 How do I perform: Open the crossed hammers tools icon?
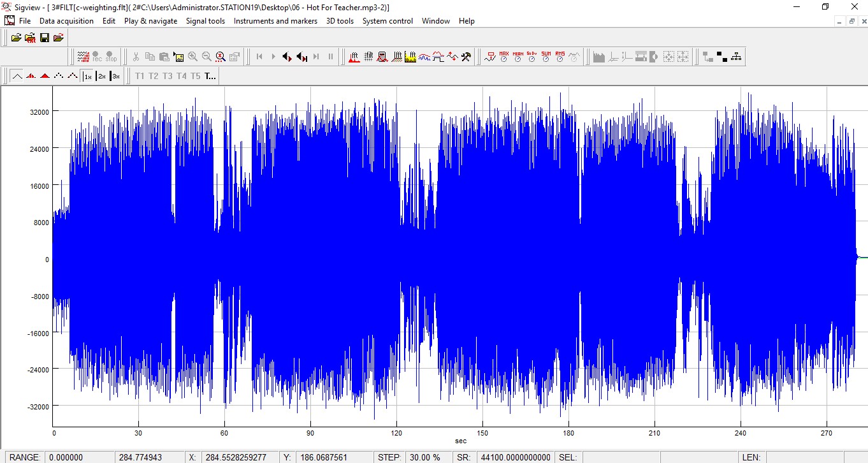coord(466,57)
